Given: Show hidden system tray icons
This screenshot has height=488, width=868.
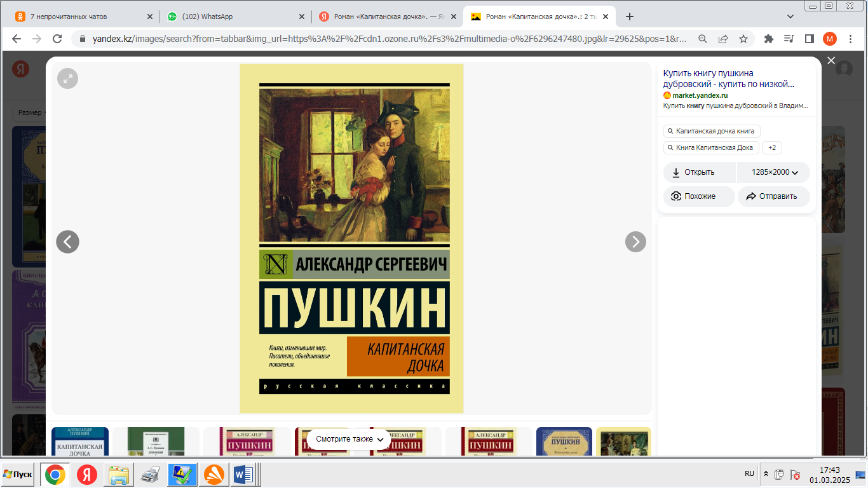Looking at the screenshot, I should click(x=766, y=474).
